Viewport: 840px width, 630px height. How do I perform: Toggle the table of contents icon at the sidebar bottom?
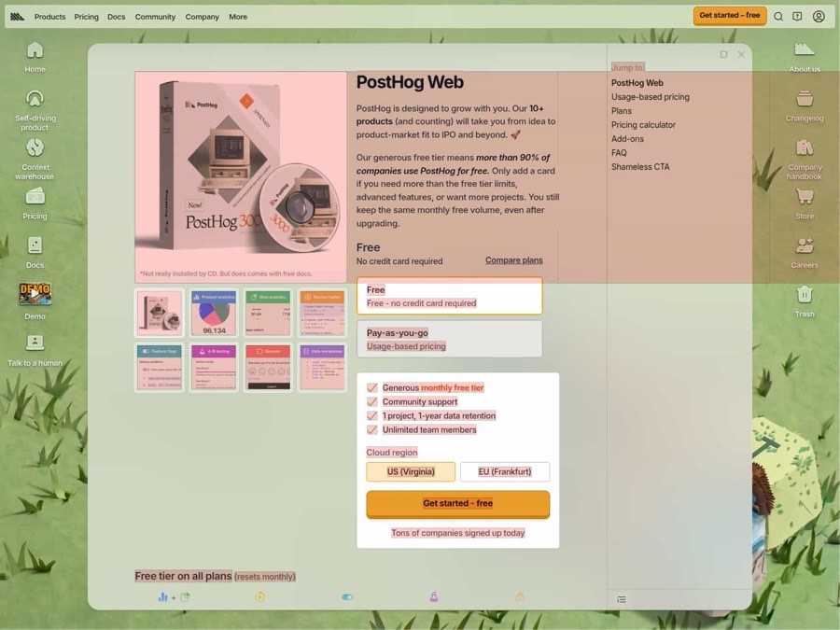coord(622,599)
